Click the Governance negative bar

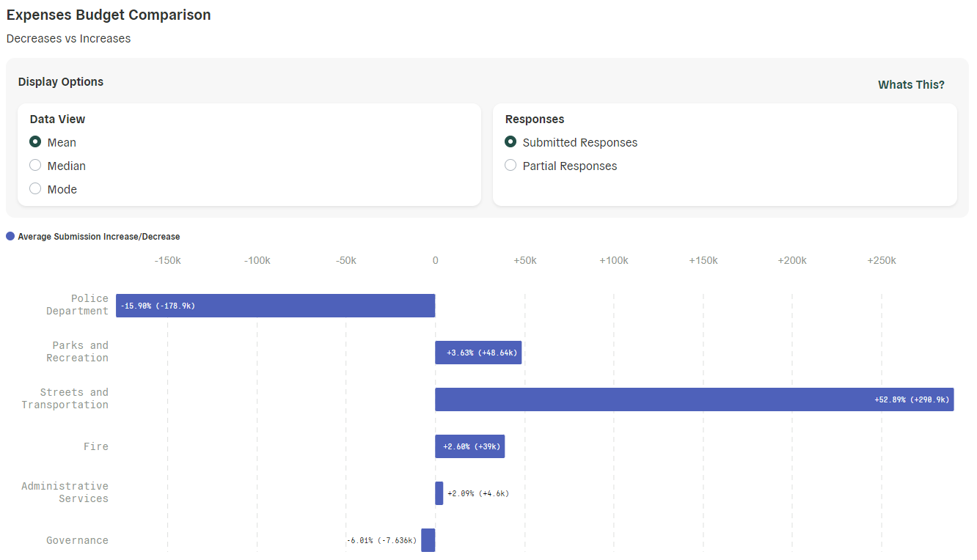(x=428, y=540)
